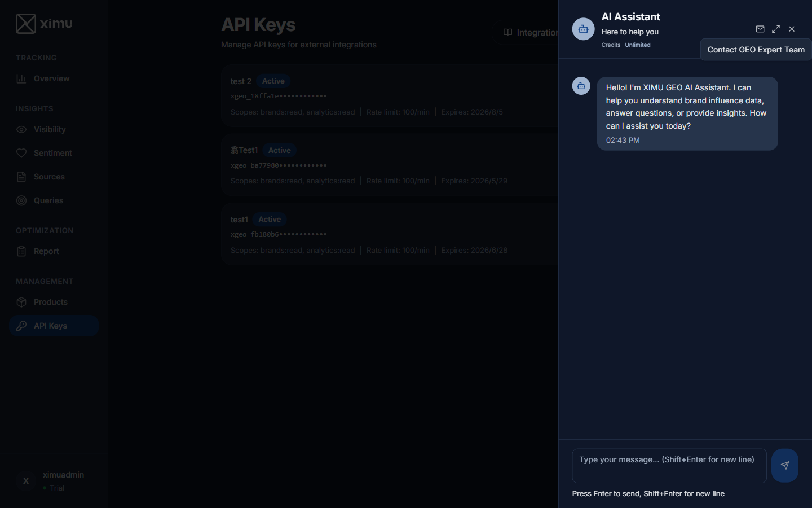Open Sources via the document icon
This screenshot has height=508, width=812.
pos(21,177)
